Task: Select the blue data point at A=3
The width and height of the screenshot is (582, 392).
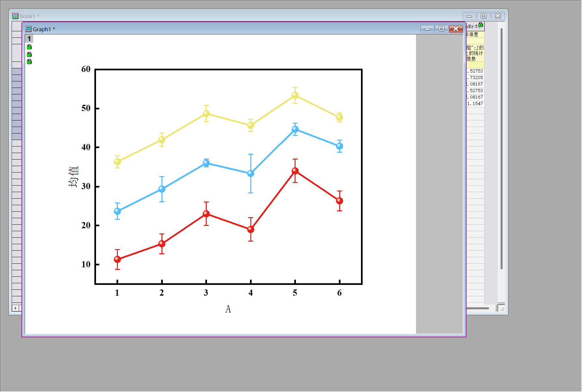Action: point(206,163)
